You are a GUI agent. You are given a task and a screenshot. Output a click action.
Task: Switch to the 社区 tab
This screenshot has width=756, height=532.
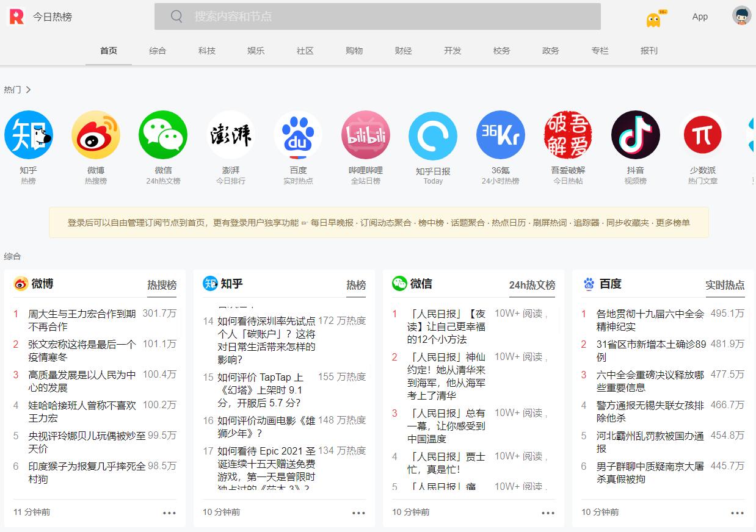coord(305,51)
